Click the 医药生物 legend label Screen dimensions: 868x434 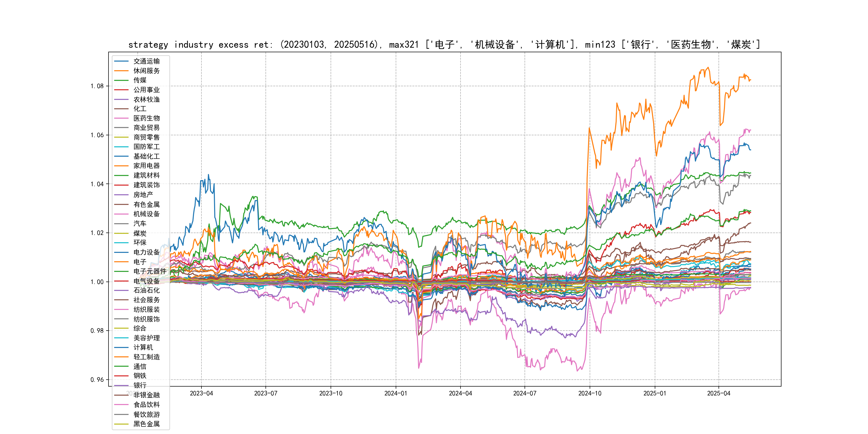click(146, 118)
